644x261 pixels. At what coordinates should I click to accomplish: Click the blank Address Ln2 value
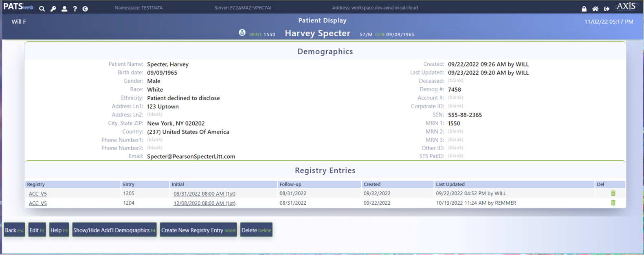pyautogui.click(x=155, y=115)
